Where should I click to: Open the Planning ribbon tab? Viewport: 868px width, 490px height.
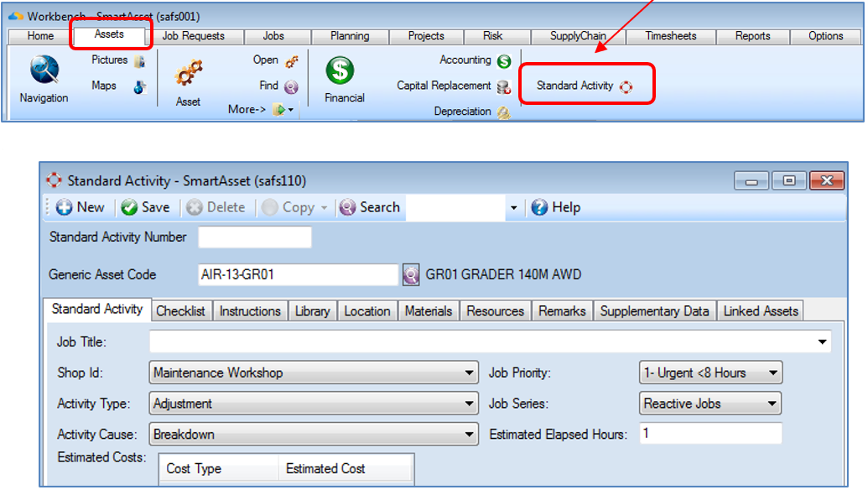350,36
